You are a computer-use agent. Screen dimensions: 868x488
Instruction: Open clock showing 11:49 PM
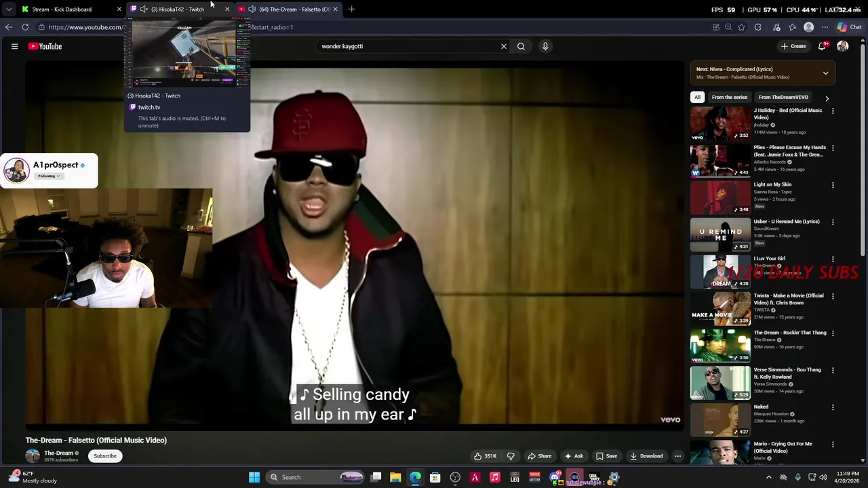pyautogui.click(x=848, y=477)
